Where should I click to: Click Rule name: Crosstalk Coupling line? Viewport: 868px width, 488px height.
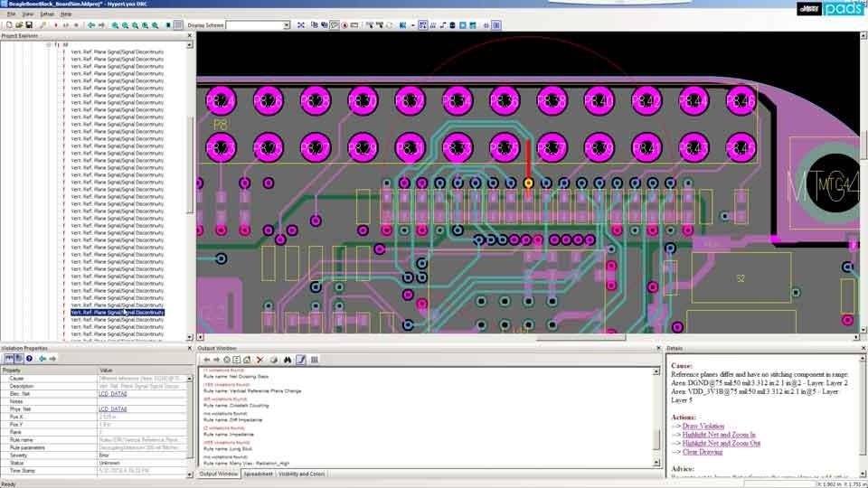click(236, 406)
